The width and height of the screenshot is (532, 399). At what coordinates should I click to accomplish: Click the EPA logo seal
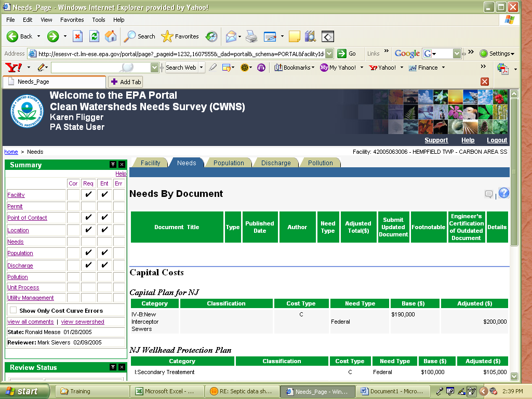tap(27, 111)
